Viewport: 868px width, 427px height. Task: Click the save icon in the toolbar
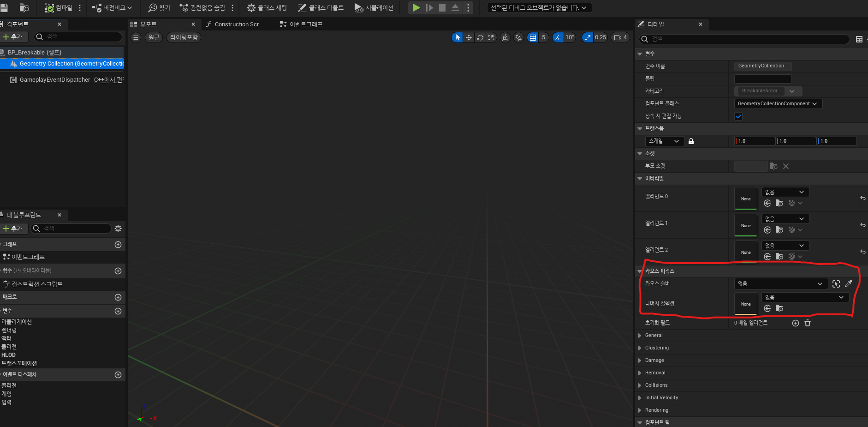4,8
